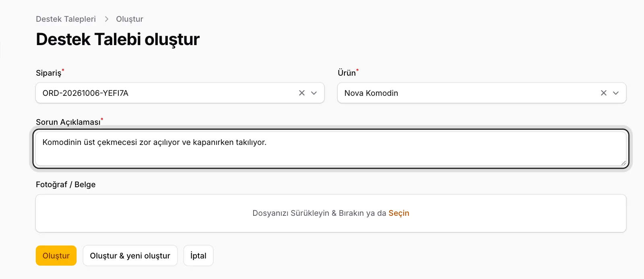Expand the Ürün dropdown chevron
The width and height of the screenshot is (644, 279).
click(x=616, y=93)
